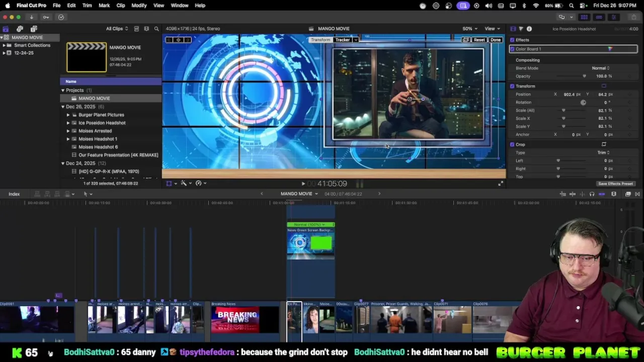Click the Transform tab in viewer
644x362 pixels.
click(320, 40)
